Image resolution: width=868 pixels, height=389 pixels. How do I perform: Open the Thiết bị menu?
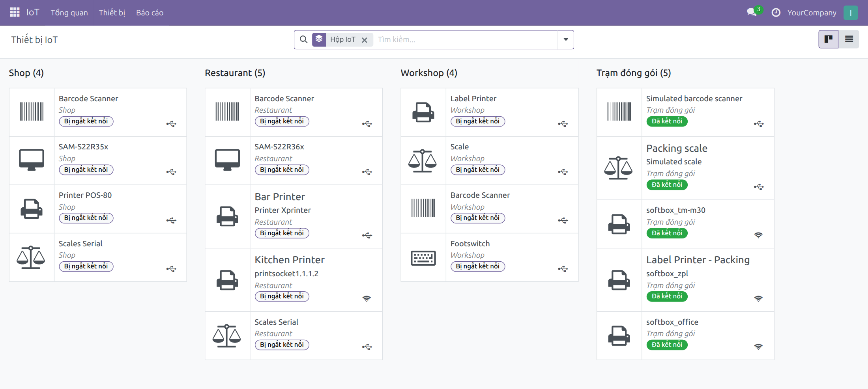(x=112, y=13)
